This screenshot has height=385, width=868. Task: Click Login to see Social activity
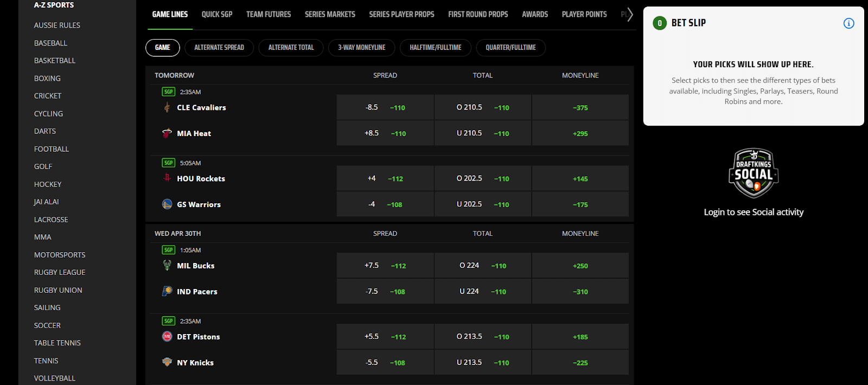[754, 212]
